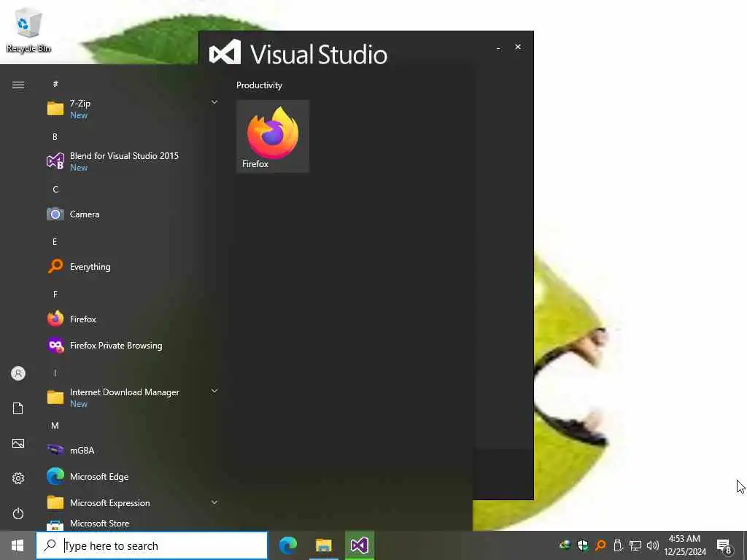747x560 pixels.
Task: Open the Internet Download Manager folder
Action: click(132, 397)
